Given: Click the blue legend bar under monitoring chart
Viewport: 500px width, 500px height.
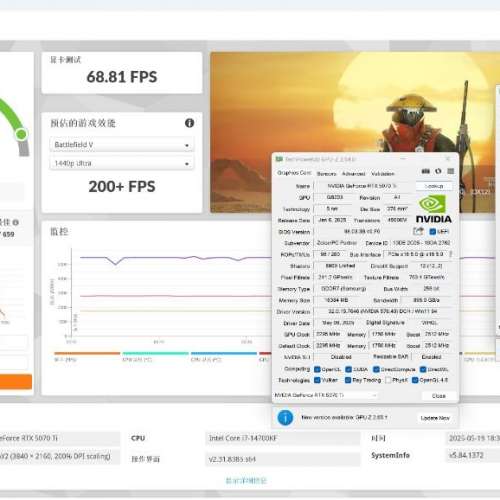Looking at the screenshot, I should pos(224,353).
